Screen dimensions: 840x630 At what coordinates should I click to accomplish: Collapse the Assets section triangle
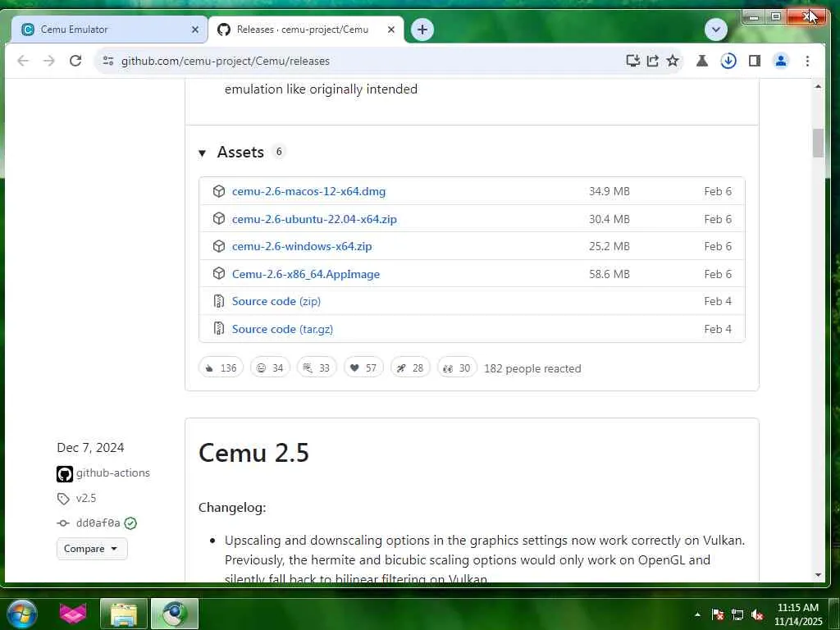pyautogui.click(x=202, y=153)
